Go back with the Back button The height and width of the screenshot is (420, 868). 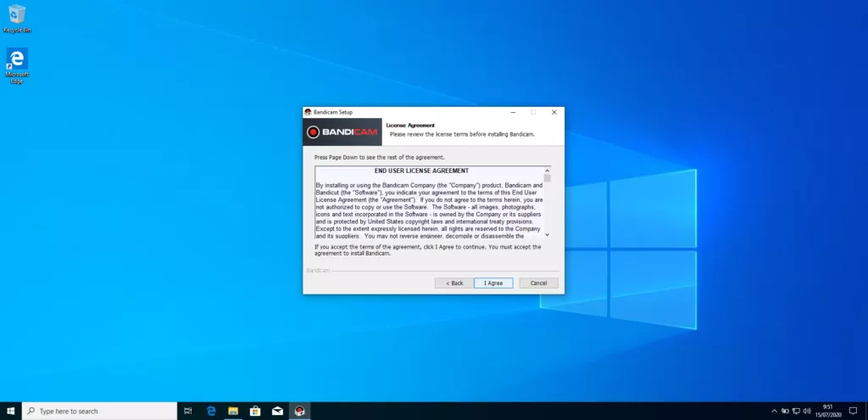tap(453, 283)
